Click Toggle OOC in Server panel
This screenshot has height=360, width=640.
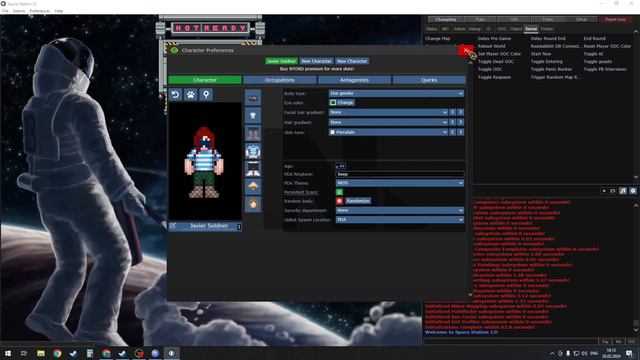pos(490,69)
